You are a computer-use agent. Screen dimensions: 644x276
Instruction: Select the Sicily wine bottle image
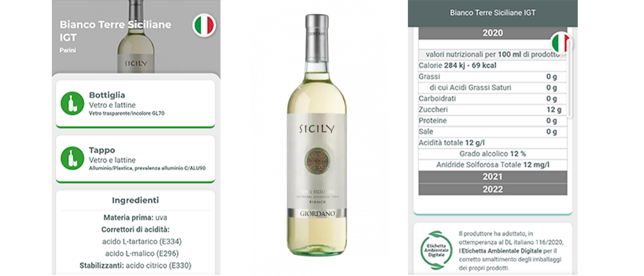tap(317, 135)
